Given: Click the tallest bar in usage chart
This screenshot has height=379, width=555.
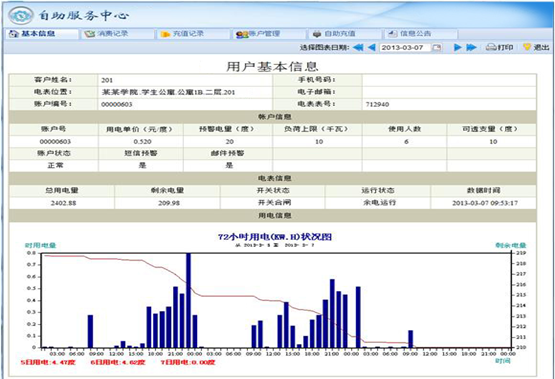Looking at the screenshot, I should [x=189, y=300].
